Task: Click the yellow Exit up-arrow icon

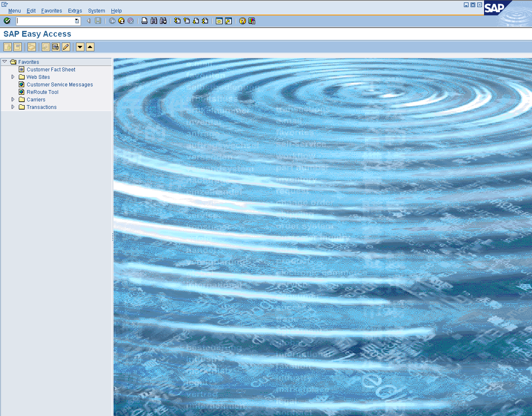Action: tap(122, 21)
